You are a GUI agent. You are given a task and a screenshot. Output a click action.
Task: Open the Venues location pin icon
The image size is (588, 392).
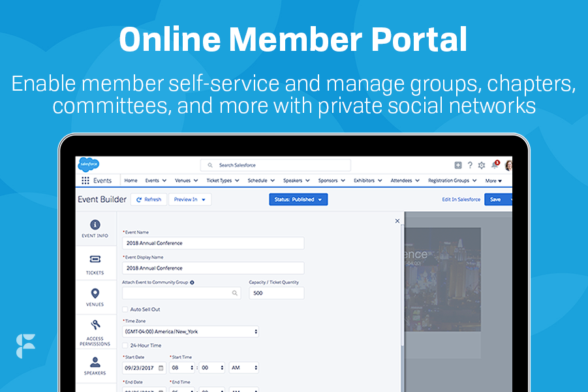(94, 292)
